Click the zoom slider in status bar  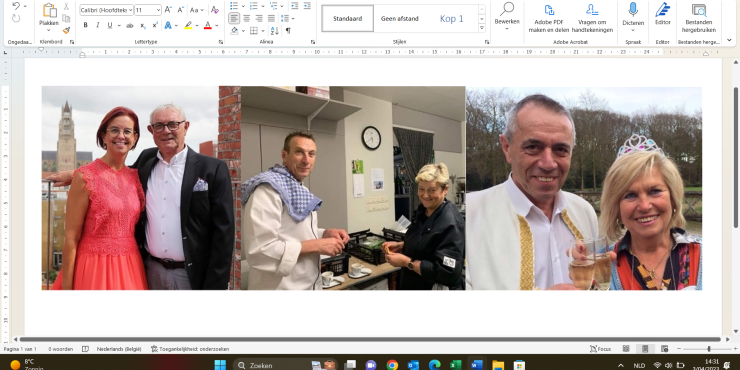pos(708,349)
